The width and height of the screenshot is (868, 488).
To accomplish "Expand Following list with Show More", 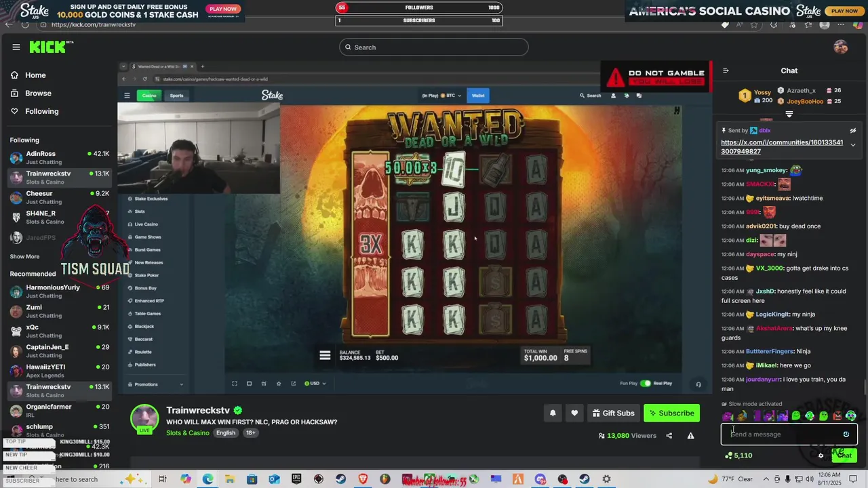I will point(24,256).
